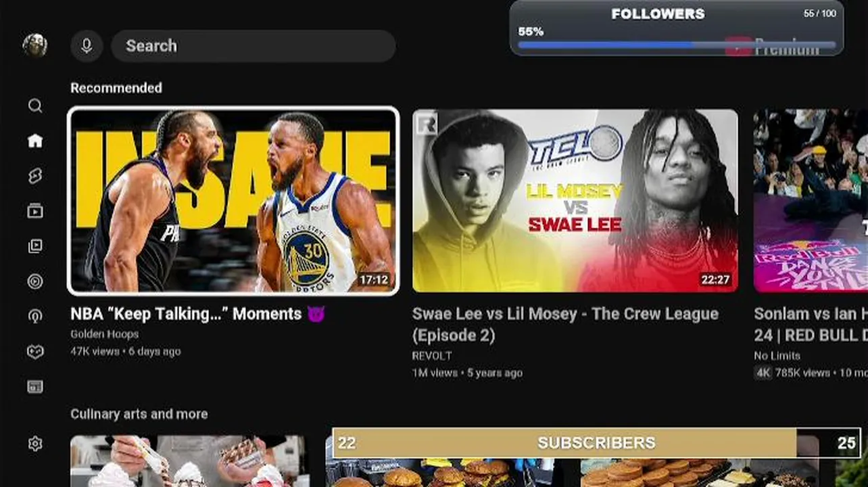Click the 22:27 duration badge
Image resolution: width=868 pixels, height=487 pixels.
point(715,279)
